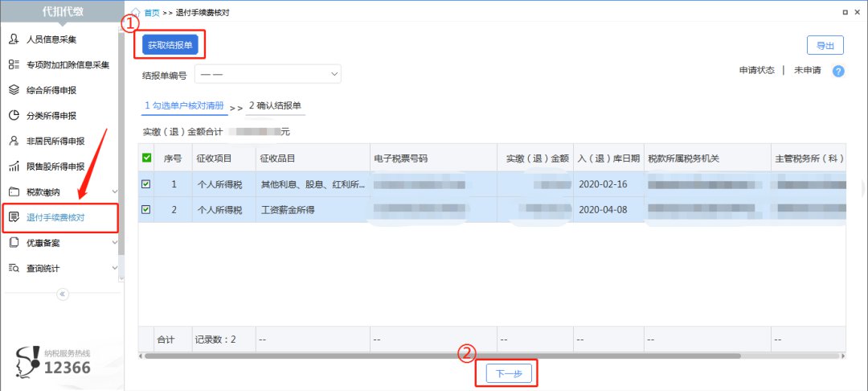Click the 序号 column header
The width and height of the screenshot is (868, 391).
[x=173, y=158]
